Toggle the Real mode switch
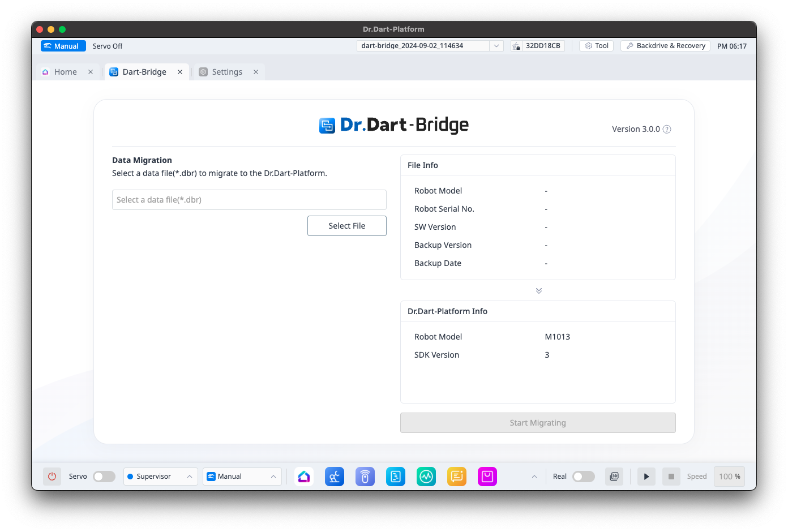Viewport: 788px width, 532px height. (x=583, y=477)
